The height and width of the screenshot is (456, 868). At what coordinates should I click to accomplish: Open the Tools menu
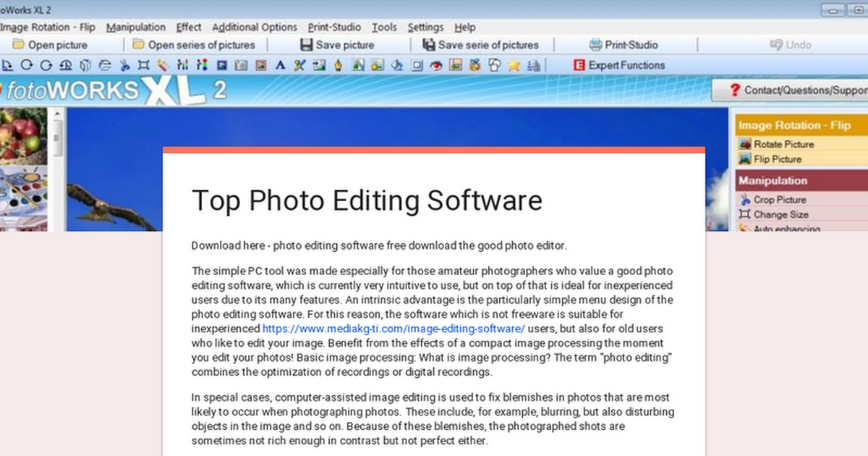click(384, 28)
